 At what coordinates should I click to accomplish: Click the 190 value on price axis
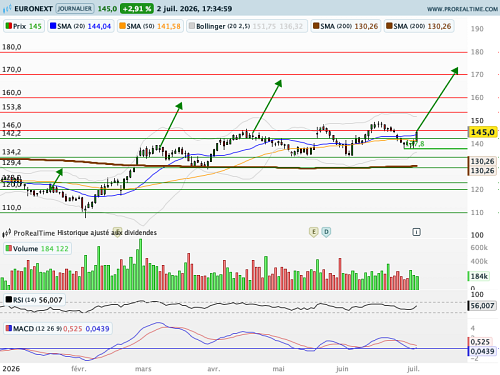click(477, 29)
